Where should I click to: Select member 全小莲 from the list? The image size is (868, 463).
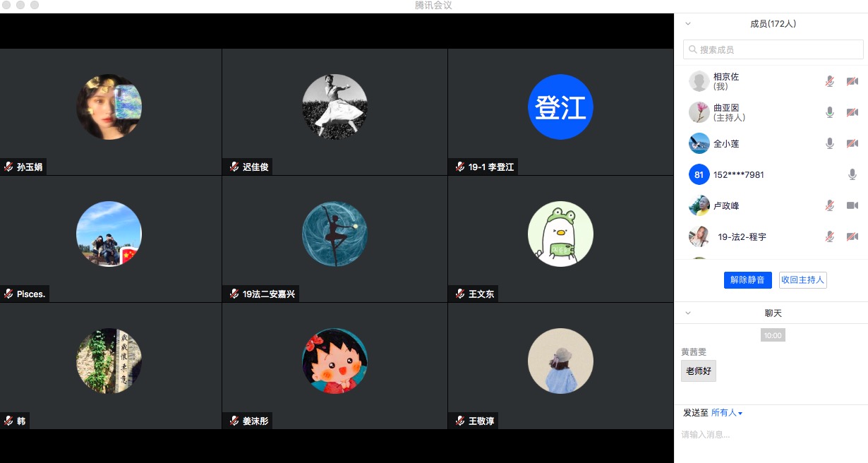[x=725, y=144]
